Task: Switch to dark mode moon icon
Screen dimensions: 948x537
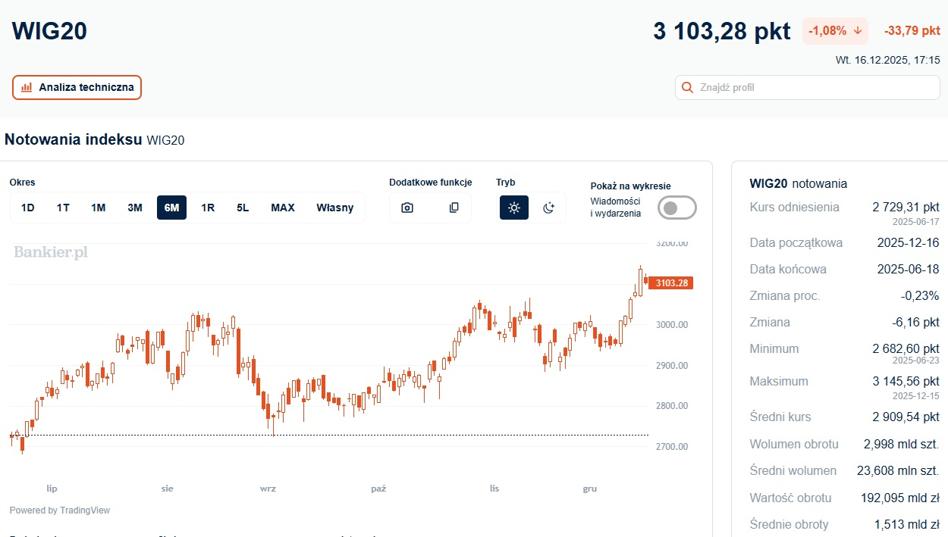Action: 548,207
